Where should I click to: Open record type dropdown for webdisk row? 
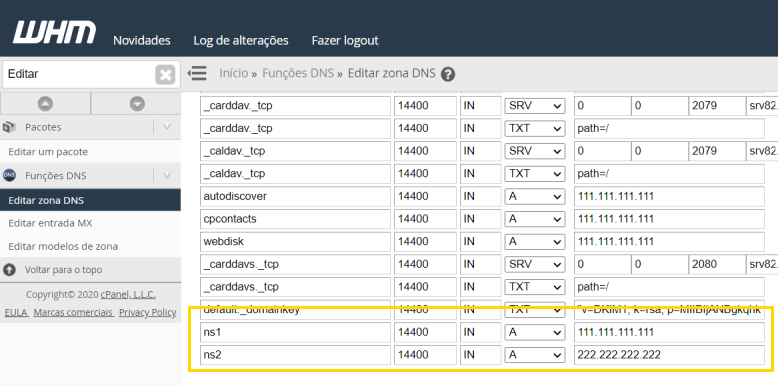point(534,242)
